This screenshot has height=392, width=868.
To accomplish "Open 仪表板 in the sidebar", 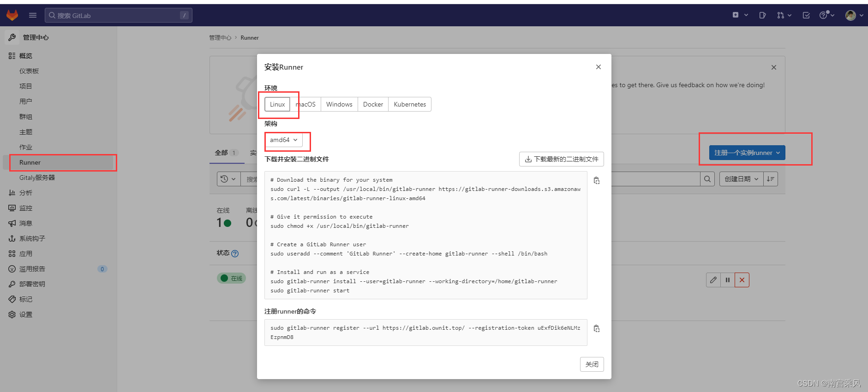I will tap(29, 71).
